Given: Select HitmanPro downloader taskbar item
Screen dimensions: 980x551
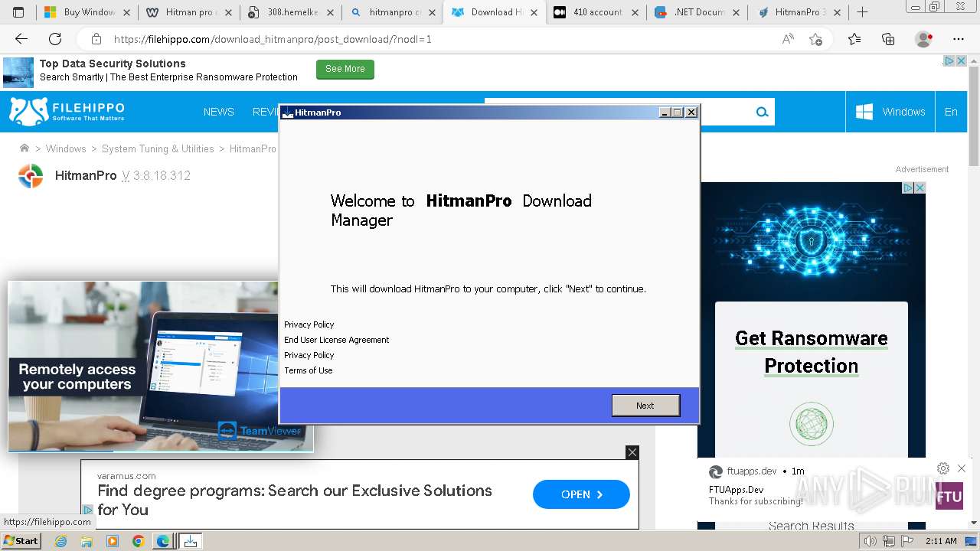Looking at the screenshot, I should point(191,541).
